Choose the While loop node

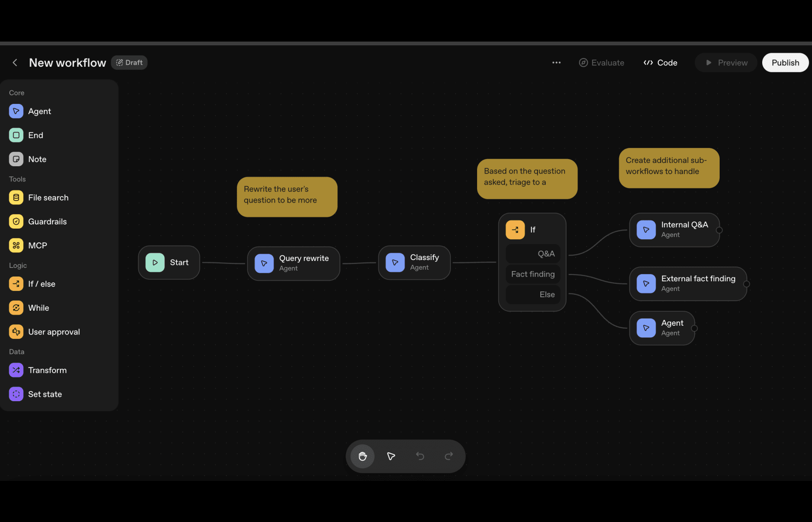point(38,308)
